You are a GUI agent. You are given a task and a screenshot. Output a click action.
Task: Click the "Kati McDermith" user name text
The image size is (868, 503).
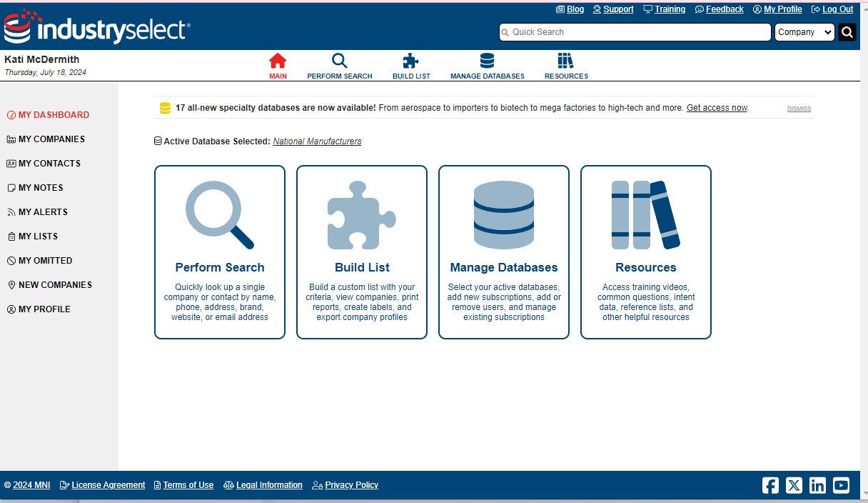click(x=42, y=59)
